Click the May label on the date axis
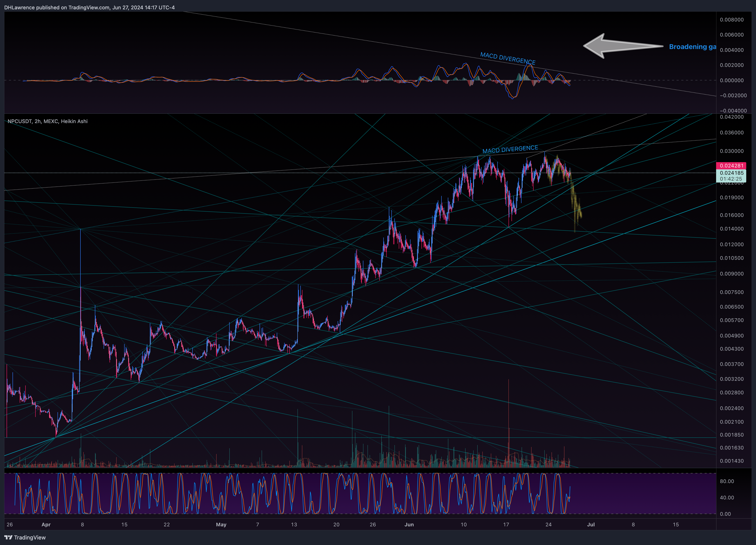 click(x=221, y=525)
